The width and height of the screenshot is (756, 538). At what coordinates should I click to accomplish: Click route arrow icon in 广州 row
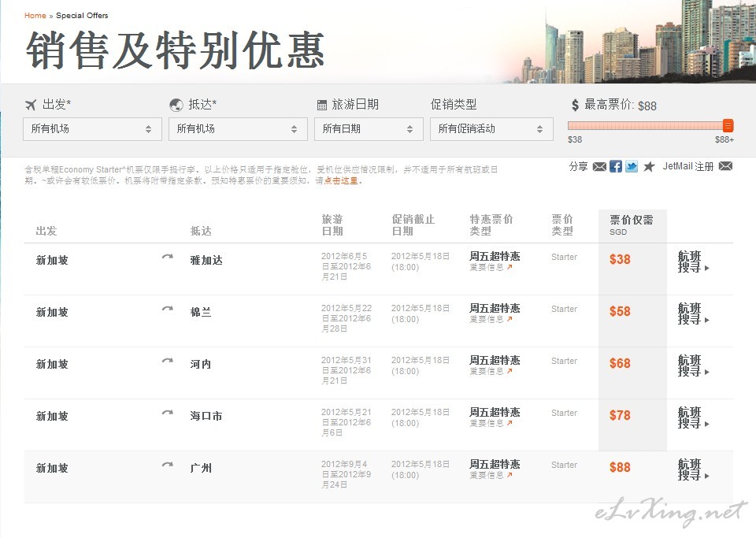tap(167, 466)
